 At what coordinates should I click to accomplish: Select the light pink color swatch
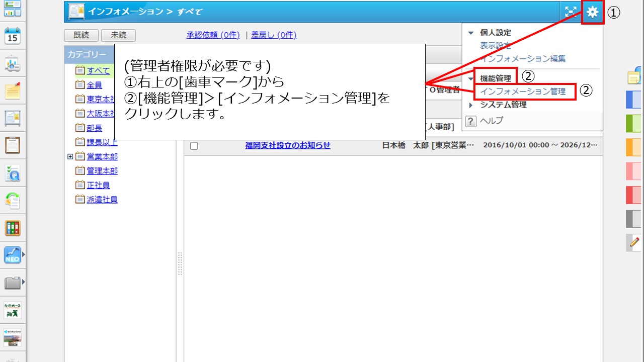click(634, 171)
